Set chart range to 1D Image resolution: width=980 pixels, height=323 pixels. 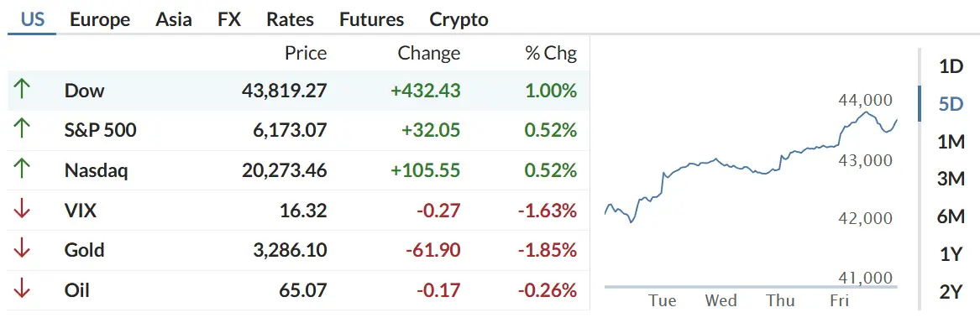[951, 66]
